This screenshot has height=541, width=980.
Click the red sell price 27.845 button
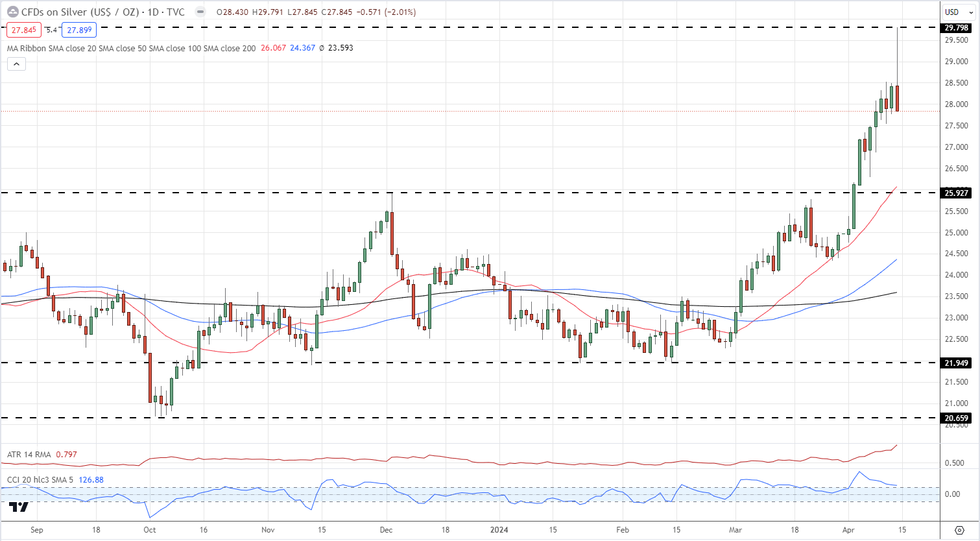[x=24, y=30]
